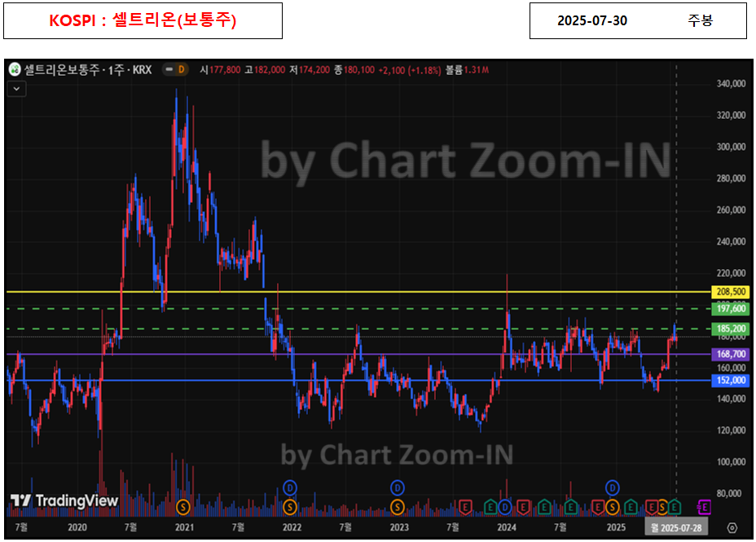Click the 주봉 weekly label
The image size is (756, 542).
(700, 20)
